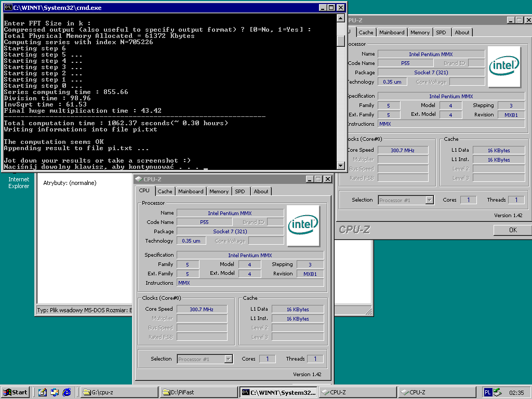Expand Processor #1 dropdown in back CPU-Z
The image size is (532, 399).
(x=430, y=200)
